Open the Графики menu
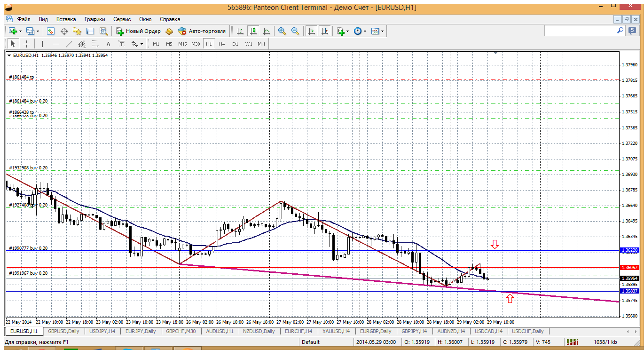The image size is (644, 350). pyautogui.click(x=94, y=19)
